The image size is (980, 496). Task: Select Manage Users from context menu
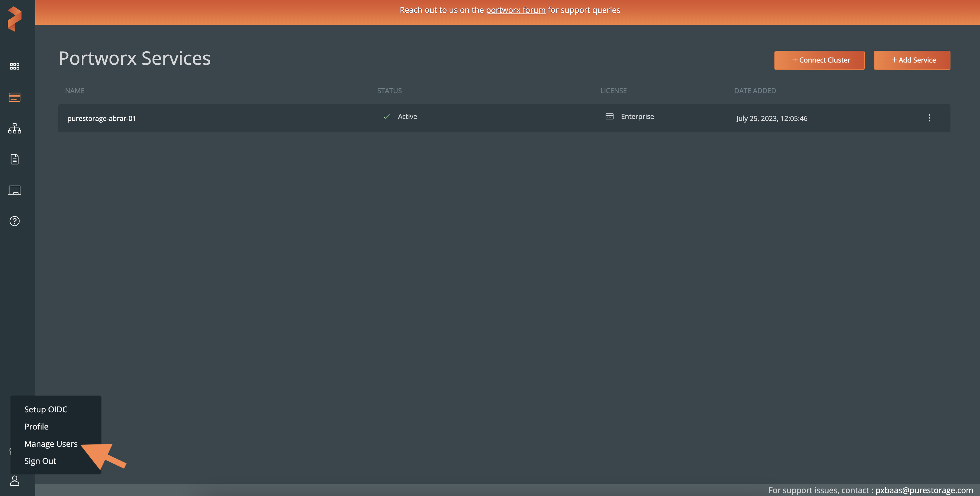click(x=51, y=444)
